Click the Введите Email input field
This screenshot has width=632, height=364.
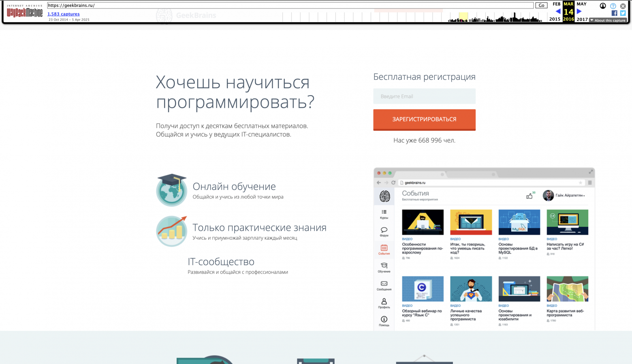[x=424, y=96]
